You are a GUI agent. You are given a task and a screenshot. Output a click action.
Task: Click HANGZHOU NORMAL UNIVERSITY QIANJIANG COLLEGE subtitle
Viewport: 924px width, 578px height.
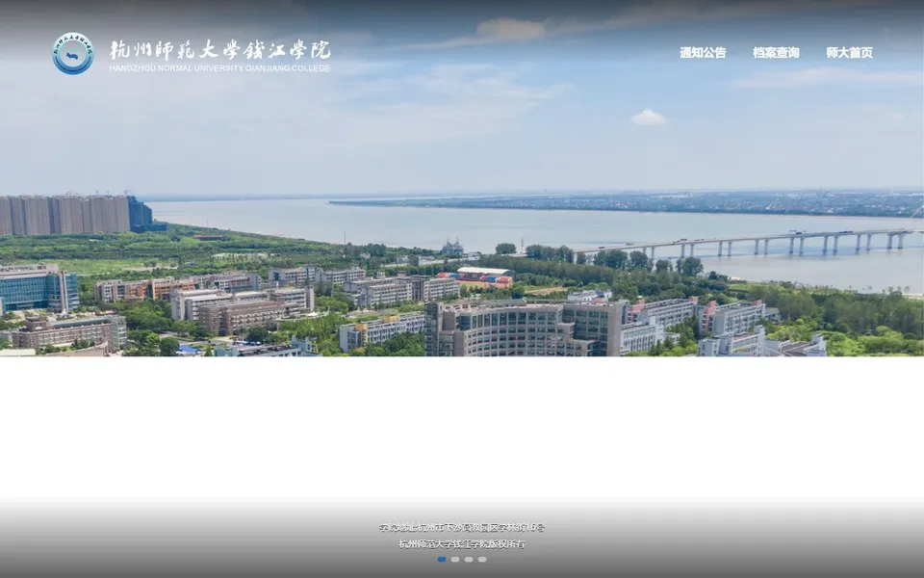click(x=219, y=68)
